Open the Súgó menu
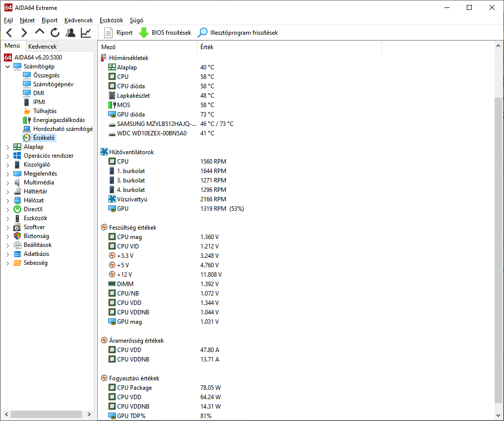 (x=136, y=20)
